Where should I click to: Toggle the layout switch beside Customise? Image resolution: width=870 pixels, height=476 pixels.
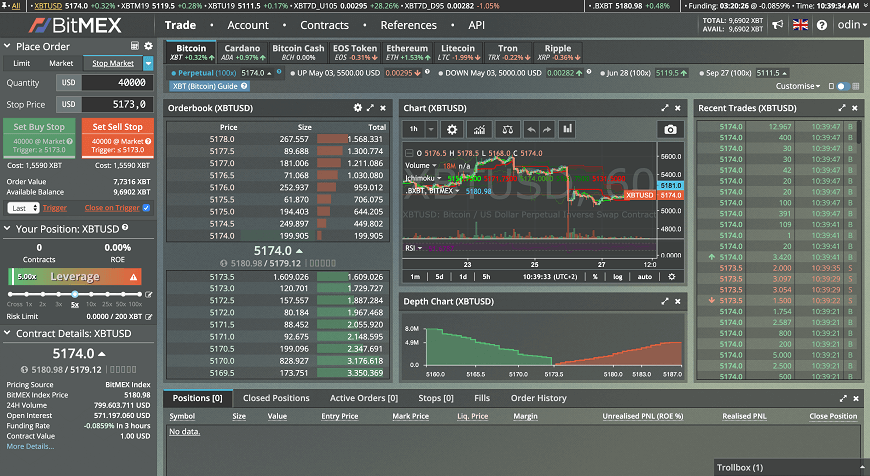click(x=842, y=86)
